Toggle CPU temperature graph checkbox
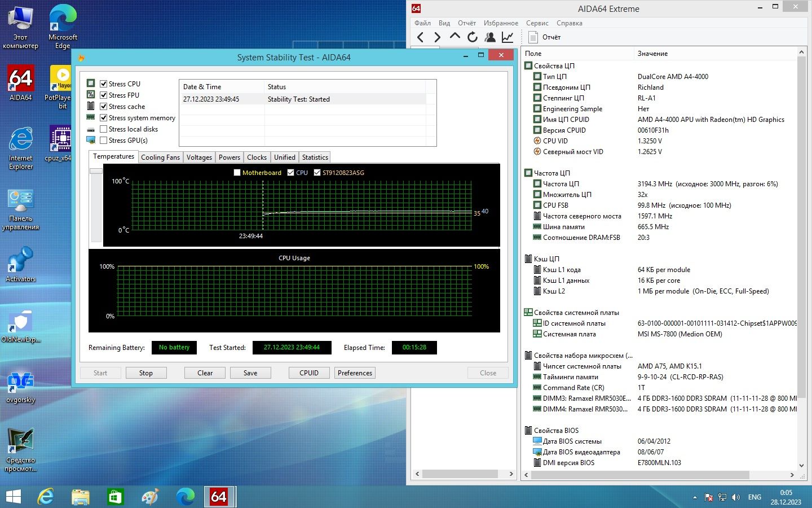Screen dimensions: 812x508 (291, 173)
